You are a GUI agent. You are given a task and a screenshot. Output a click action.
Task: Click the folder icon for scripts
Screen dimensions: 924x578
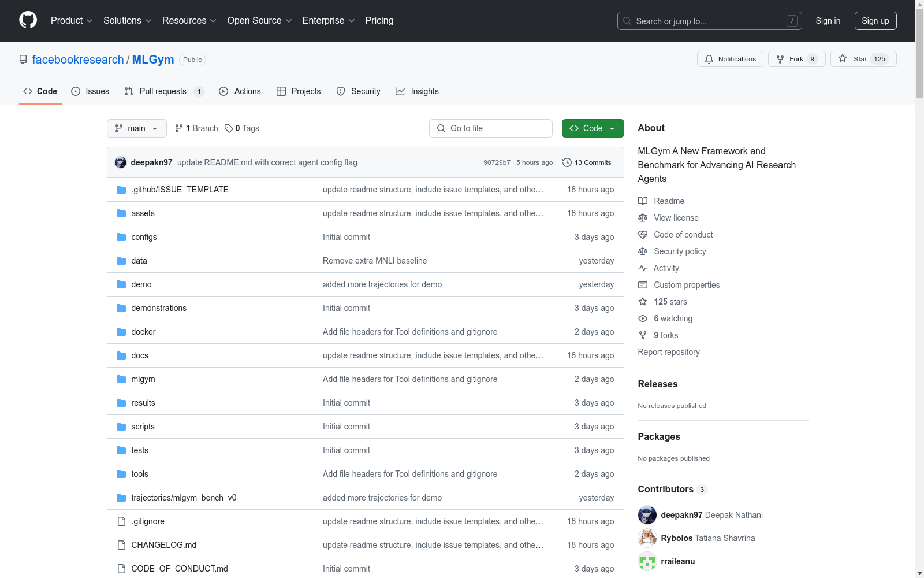click(x=121, y=427)
